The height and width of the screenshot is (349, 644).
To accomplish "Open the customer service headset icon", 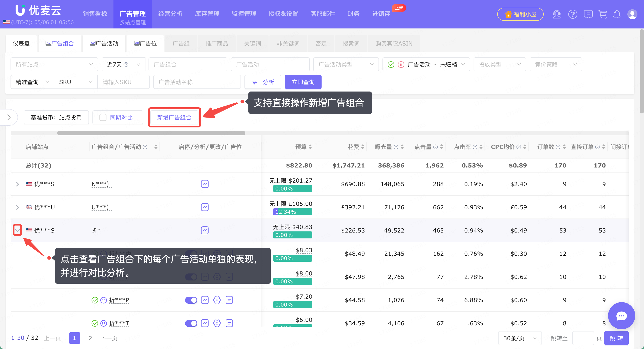I will pyautogui.click(x=557, y=14).
